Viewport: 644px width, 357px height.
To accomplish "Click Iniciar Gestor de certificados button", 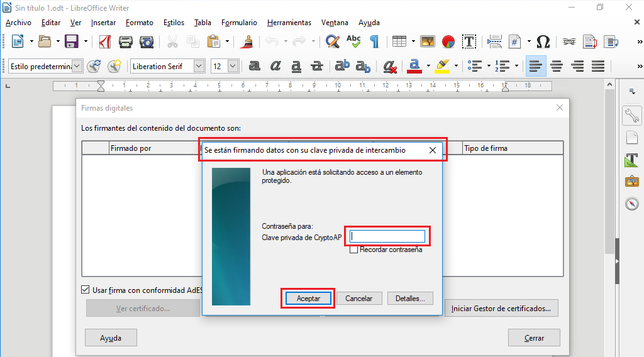I will click(501, 309).
